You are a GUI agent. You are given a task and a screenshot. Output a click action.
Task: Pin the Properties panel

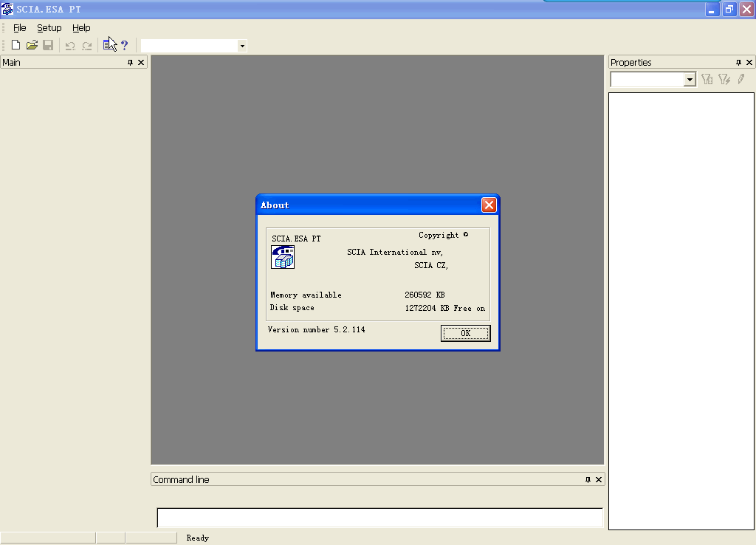(x=738, y=62)
